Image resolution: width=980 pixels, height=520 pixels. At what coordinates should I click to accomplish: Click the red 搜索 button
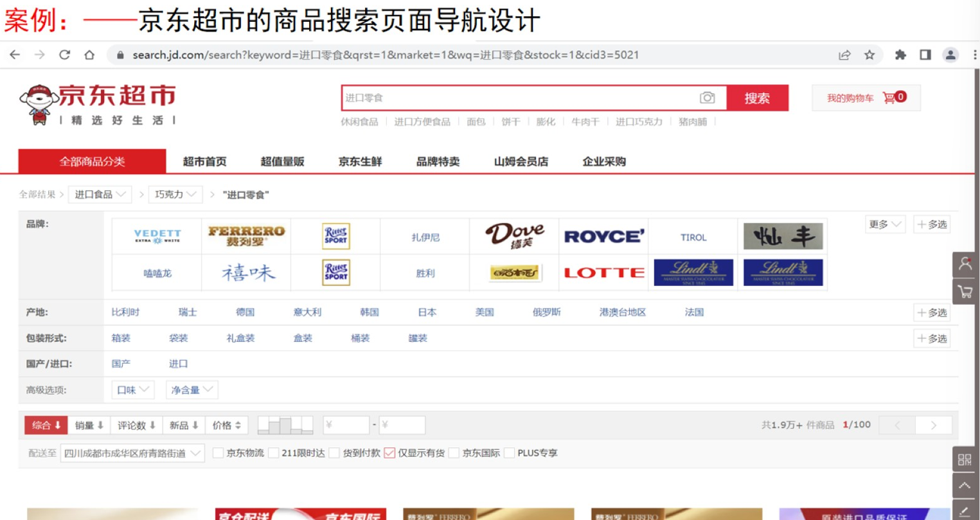(x=757, y=98)
